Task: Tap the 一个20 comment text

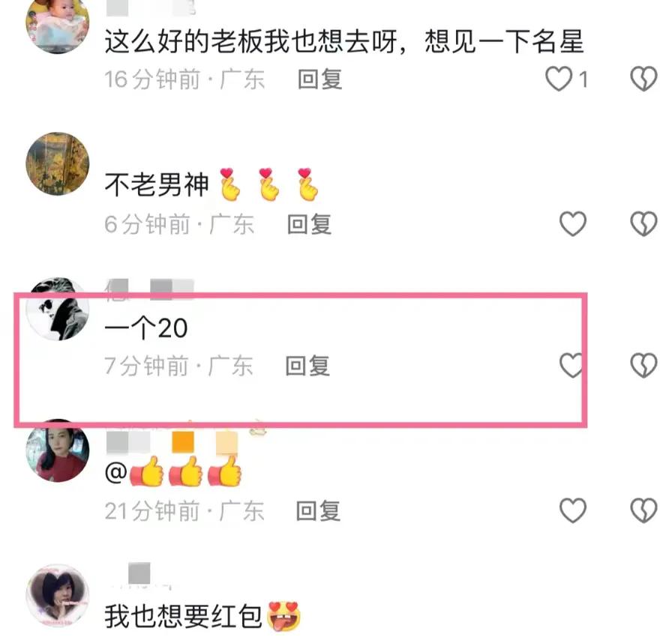Action: tap(146, 328)
